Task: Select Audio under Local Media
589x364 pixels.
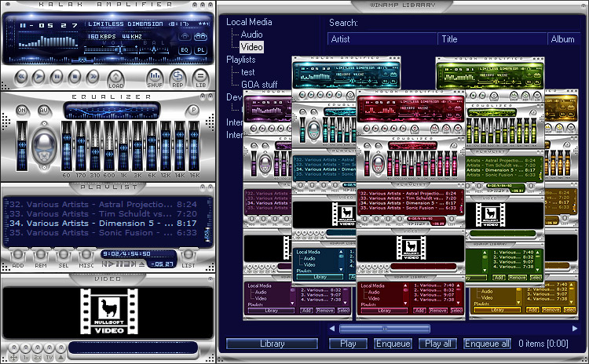Action: click(252, 35)
